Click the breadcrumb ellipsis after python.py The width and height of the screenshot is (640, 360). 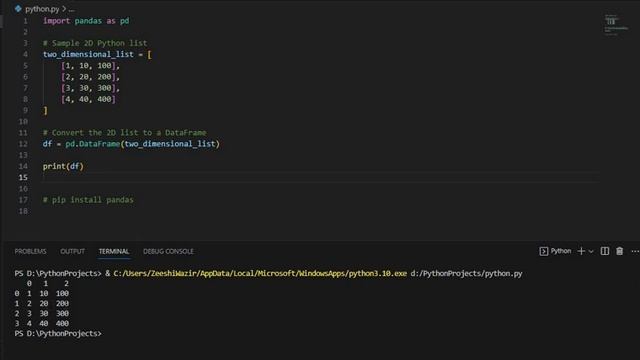71,9
